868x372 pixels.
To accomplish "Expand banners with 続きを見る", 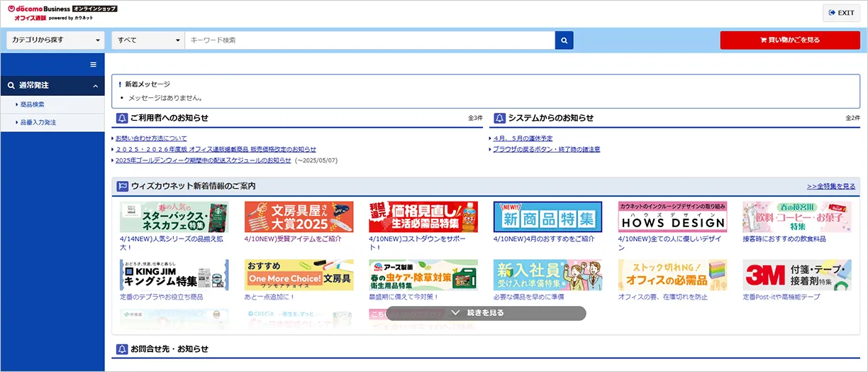I will (x=486, y=313).
